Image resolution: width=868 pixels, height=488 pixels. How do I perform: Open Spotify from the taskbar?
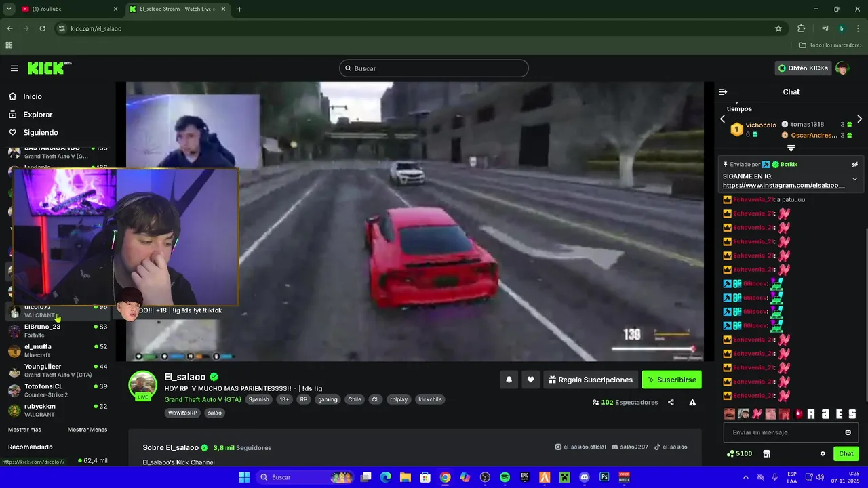[505, 477]
